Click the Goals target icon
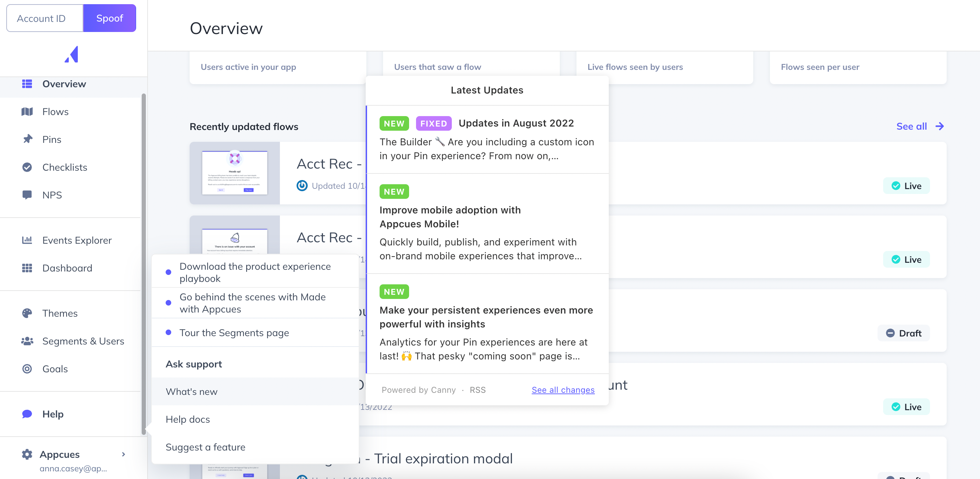The image size is (980, 479). click(27, 369)
